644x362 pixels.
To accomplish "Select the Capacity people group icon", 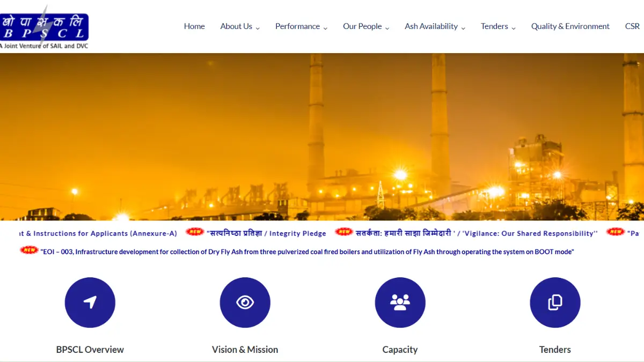I will (x=400, y=302).
